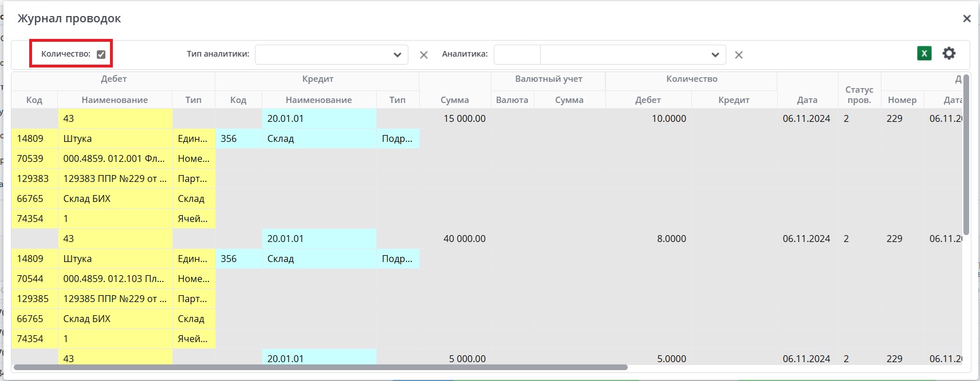The image size is (980, 381).
Task: Open table settings gear
Action: [x=949, y=53]
